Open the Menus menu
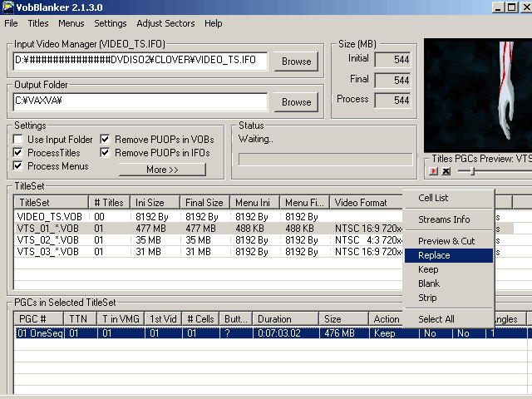532x399 pixels. click(71, 23)
